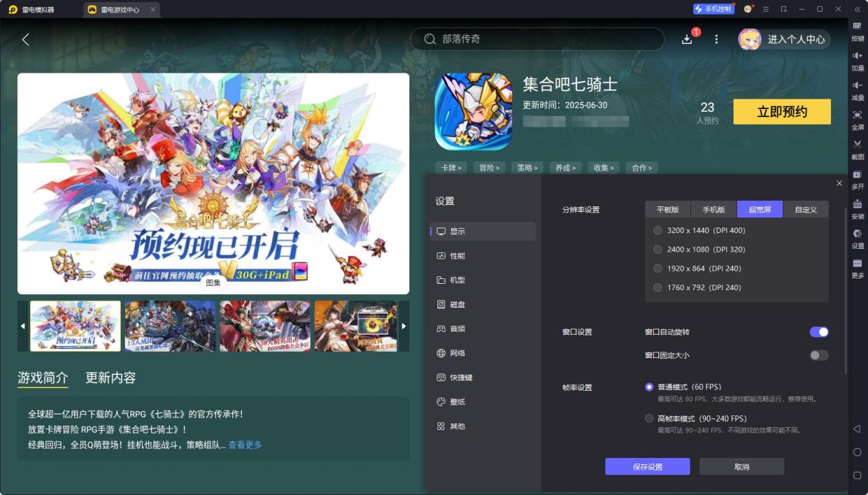Viewport: 868px width, 495px height.
Task: Open the 多开 multi-instance icon
Action: (x=857, y=174)
